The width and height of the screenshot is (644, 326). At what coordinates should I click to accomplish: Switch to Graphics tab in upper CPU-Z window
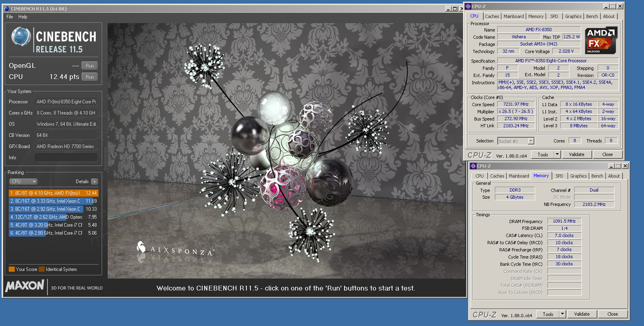pyautogui.click(x=573, y=16)
